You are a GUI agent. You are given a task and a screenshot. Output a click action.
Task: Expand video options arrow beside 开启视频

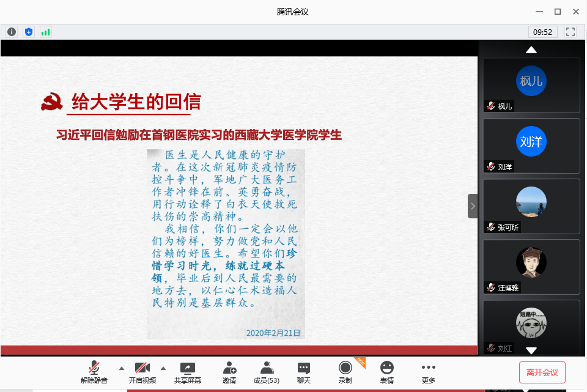click(x=163, y=368)
